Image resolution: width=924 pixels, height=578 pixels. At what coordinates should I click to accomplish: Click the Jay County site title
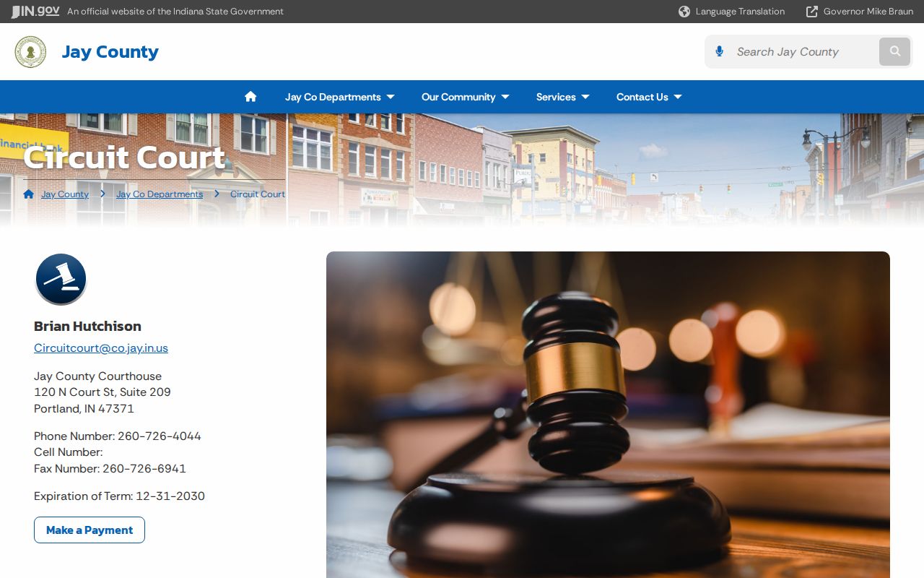click(x=110, y=52)
